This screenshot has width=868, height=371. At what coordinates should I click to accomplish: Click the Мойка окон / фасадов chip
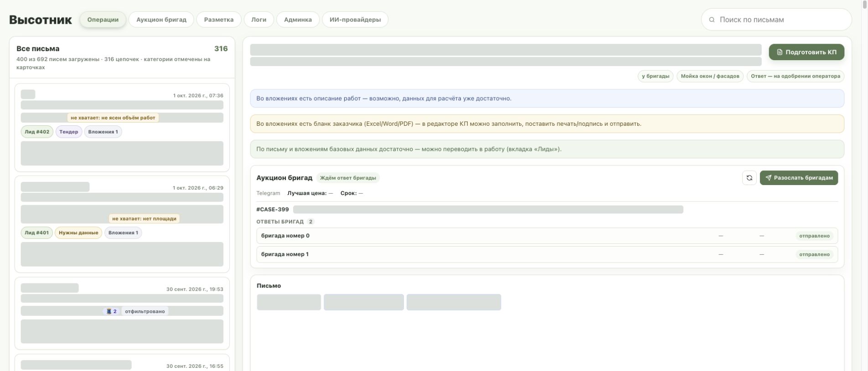[x=710, y=76]
